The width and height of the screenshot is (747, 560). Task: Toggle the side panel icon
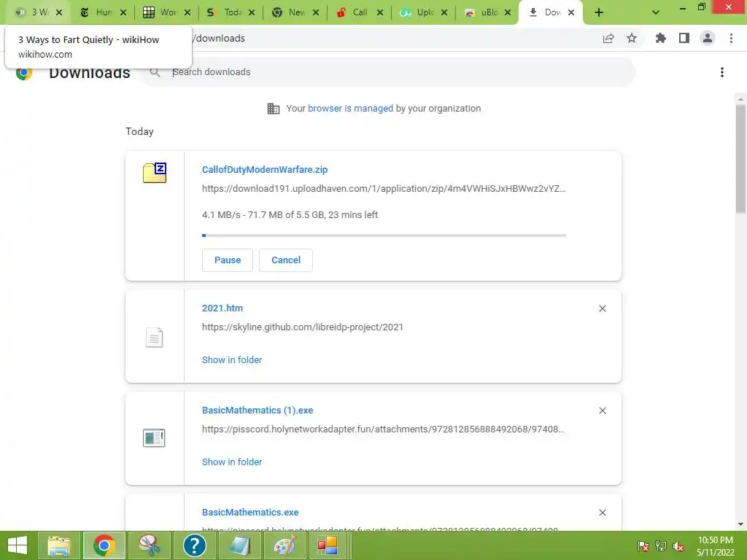684,39
